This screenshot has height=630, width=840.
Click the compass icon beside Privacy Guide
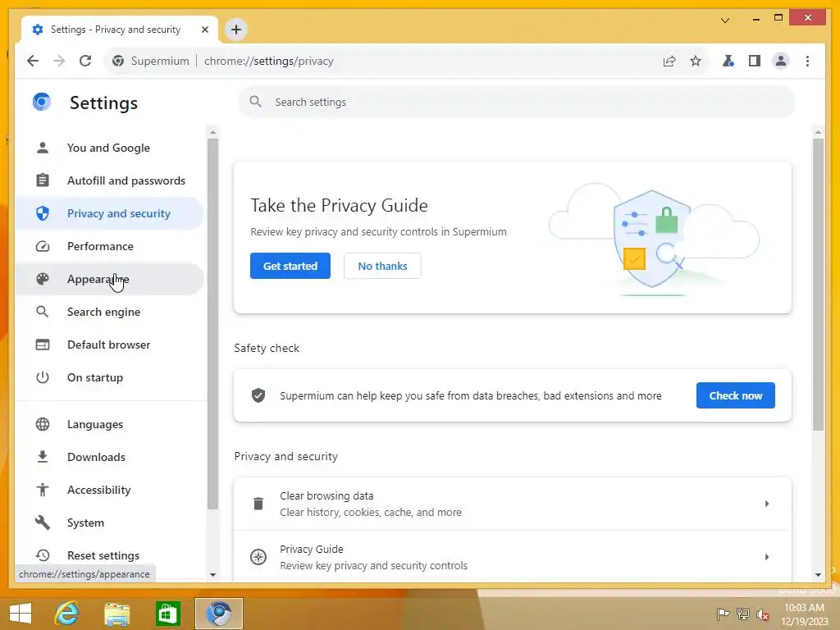pyautogui.click(x=258, y=557)
